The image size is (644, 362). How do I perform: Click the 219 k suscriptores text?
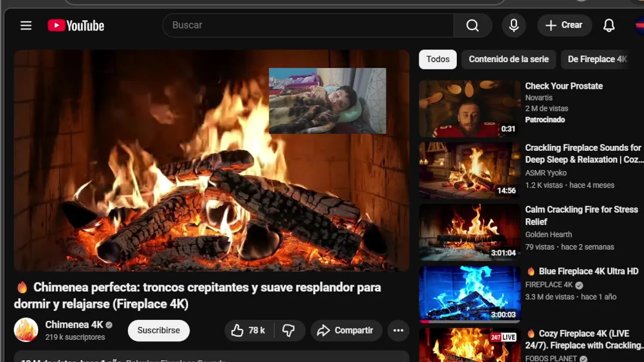(75, 337)
